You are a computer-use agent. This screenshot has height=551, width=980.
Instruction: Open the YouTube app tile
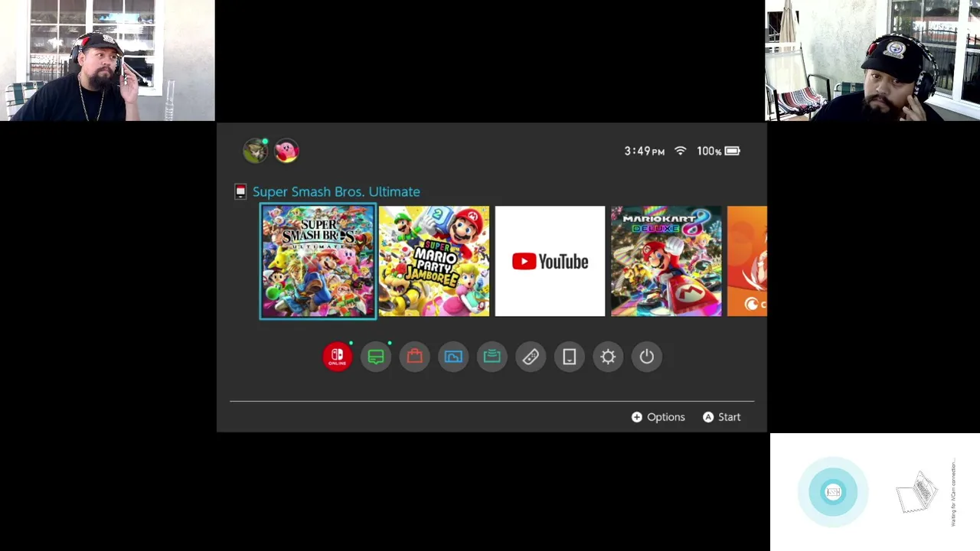coord(550,261)
